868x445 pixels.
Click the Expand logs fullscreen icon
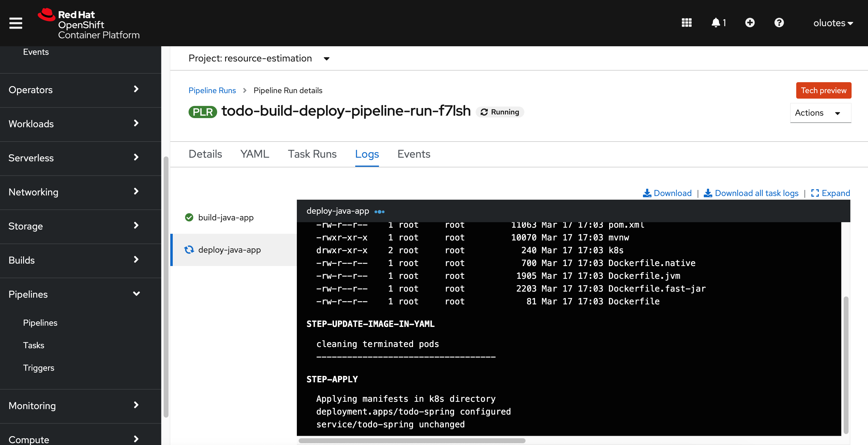click(x=830, y=193)
